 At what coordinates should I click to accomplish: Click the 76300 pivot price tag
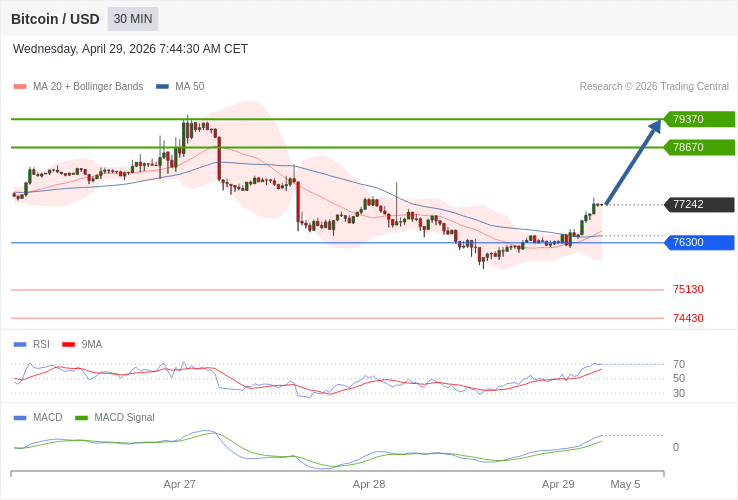coord(699,242)
